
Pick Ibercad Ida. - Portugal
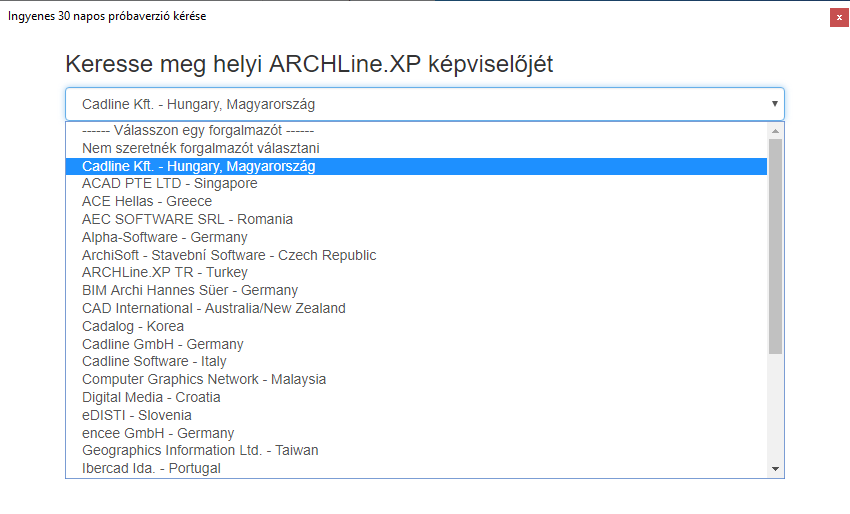point(416,468)
